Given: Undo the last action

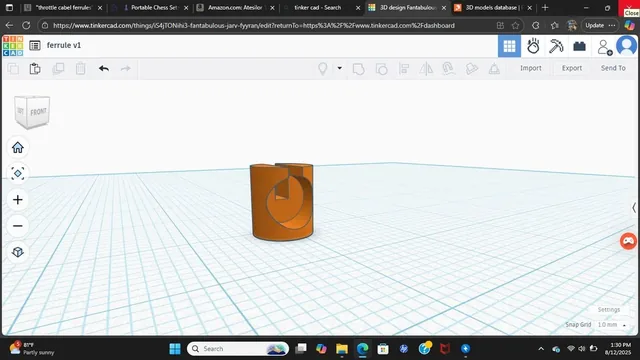Looking at the screenshot, I should (104, 69).
